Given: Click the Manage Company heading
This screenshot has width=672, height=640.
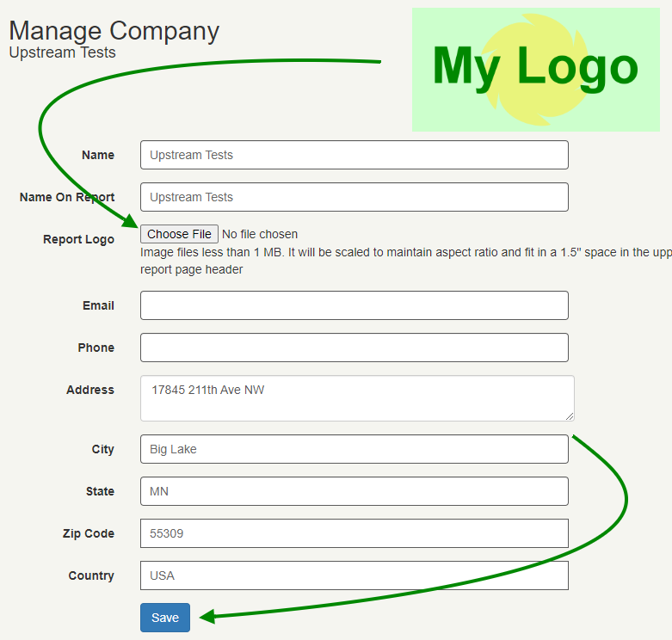Looking at the screenshot, I should click(114, 31).
